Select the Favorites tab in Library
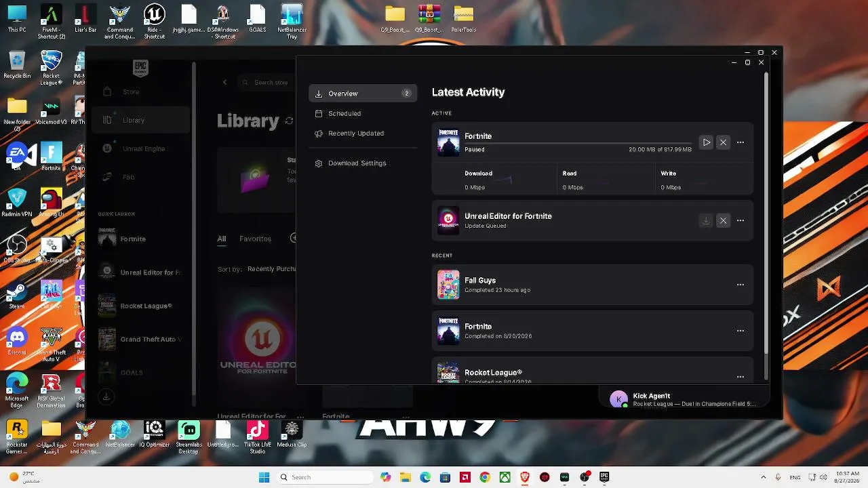 click(255, 239)
